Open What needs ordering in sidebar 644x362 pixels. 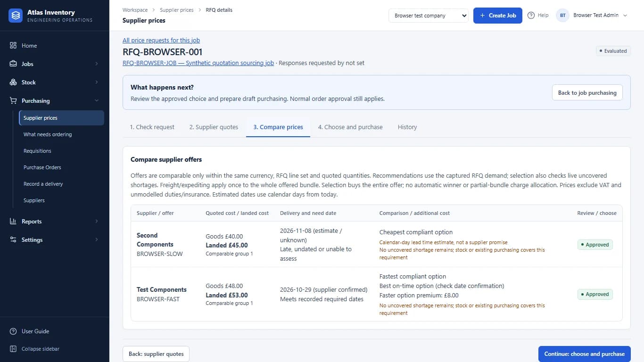click(x=61, y=134)
